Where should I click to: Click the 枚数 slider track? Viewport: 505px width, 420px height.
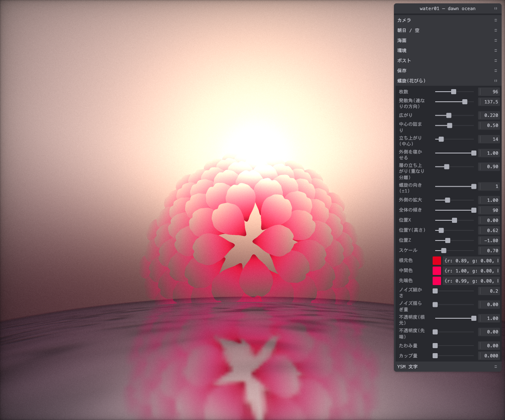click(454, 92)
